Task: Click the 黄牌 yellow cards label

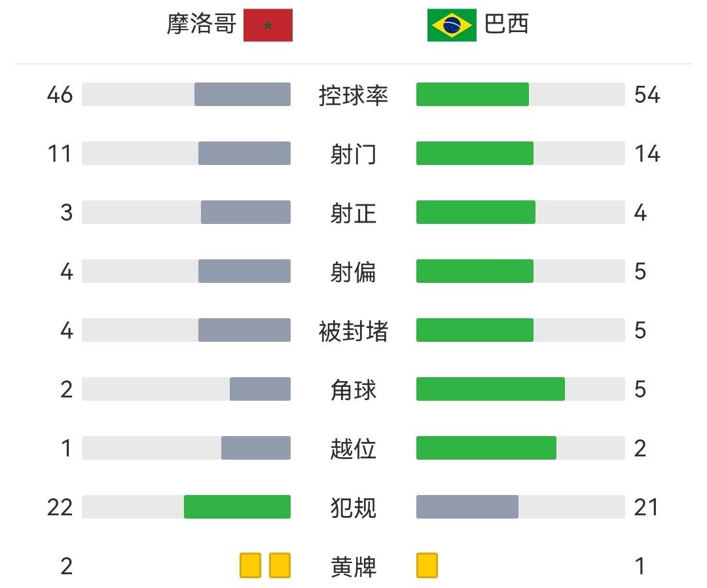Action: click(353, 567)
